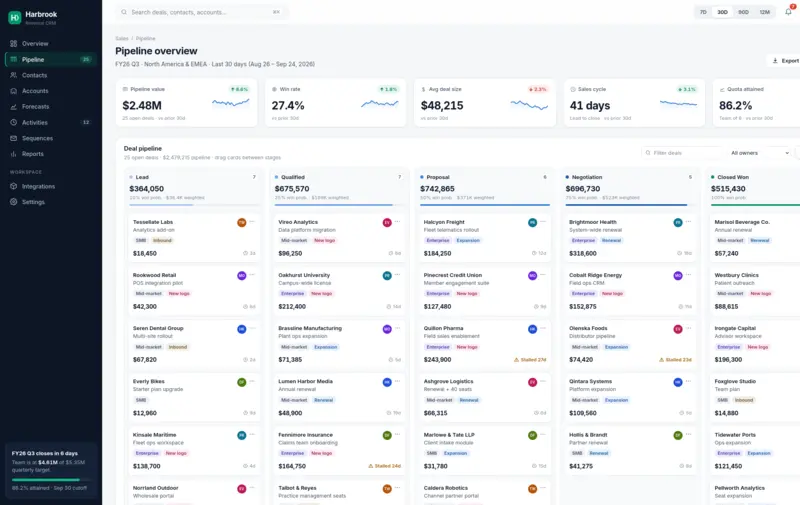This screenshot has height=505, width=800.
Task: Go to Pipeline in sidebar
Action: tap(51, 59)
